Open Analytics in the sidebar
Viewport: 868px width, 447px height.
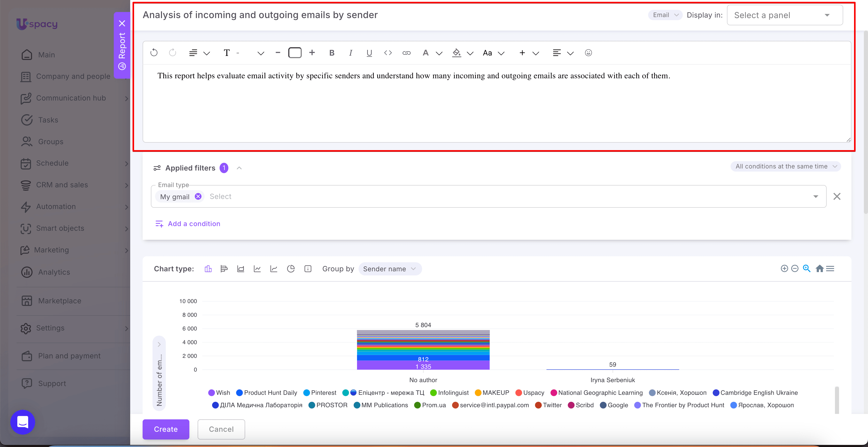[x=54, y=272]
